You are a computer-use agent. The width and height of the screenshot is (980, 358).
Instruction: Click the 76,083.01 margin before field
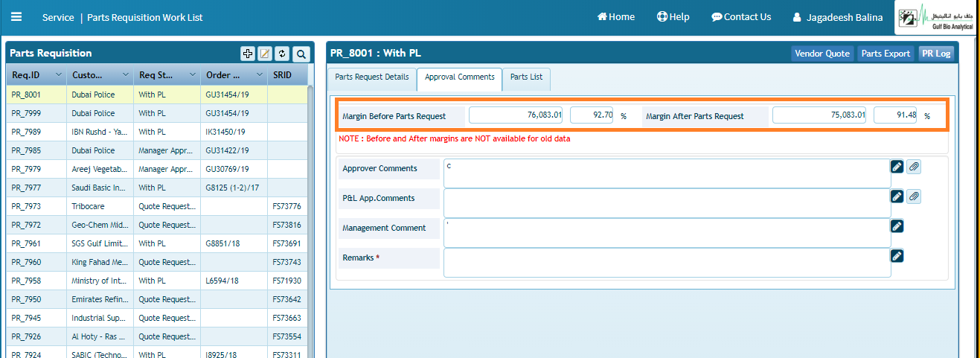pos(516,115)
